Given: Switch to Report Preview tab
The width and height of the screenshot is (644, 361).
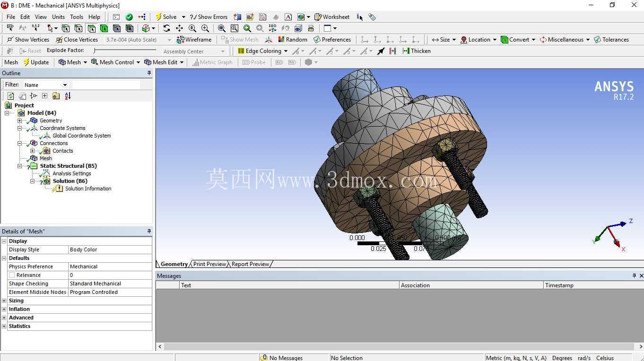Looking at the screenshot, I should pos(250,264).
